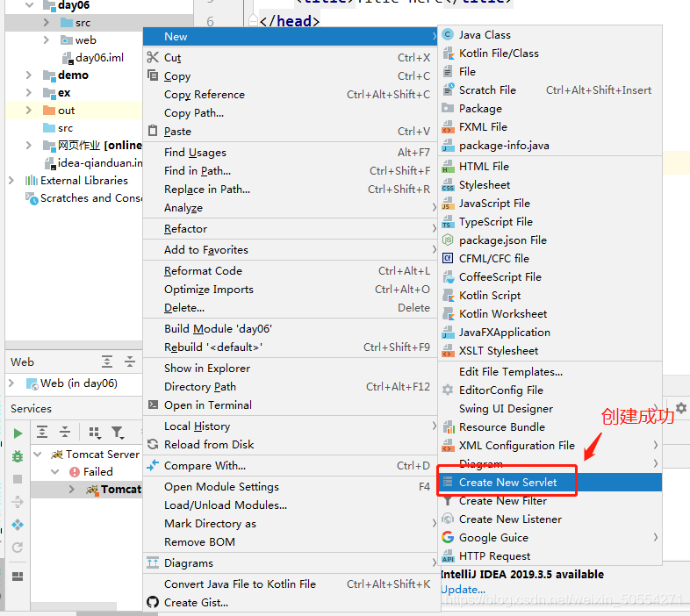Image resolution: width=690 pixels, height=616 pixels.
Task: Choose Stylesheet from New submenu
Action: coord(550,185)
